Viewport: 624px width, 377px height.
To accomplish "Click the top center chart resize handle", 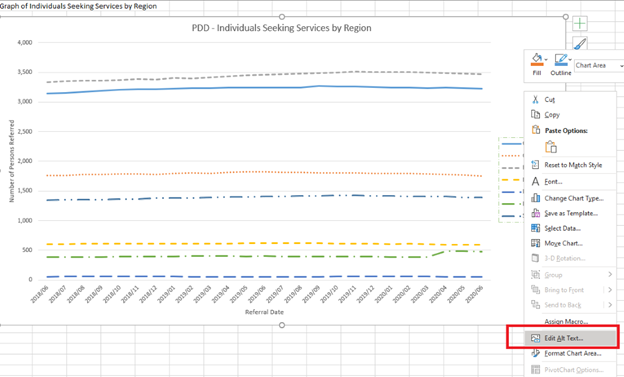I will point(282,17).
